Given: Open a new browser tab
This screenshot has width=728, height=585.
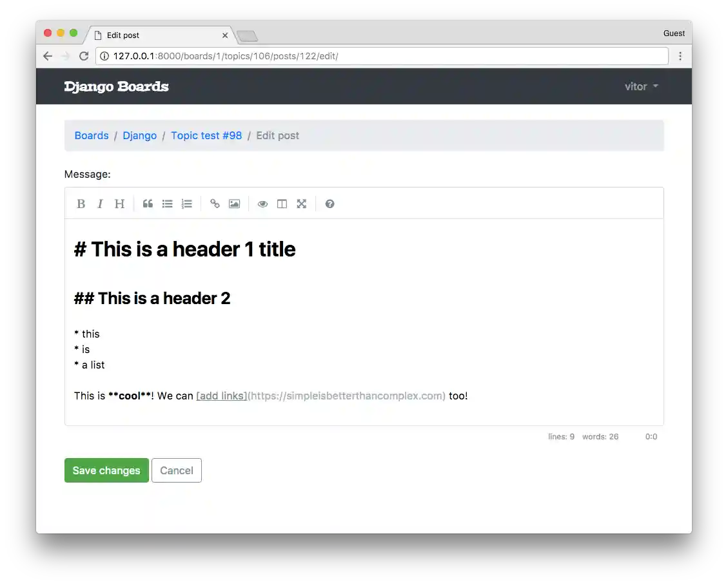Looking at the screenshot, I should point(247,35).
